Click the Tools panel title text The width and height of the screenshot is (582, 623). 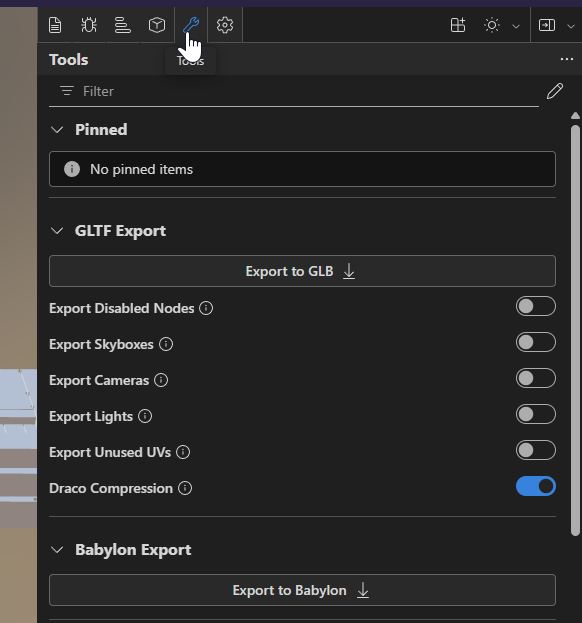click(68, 60)
